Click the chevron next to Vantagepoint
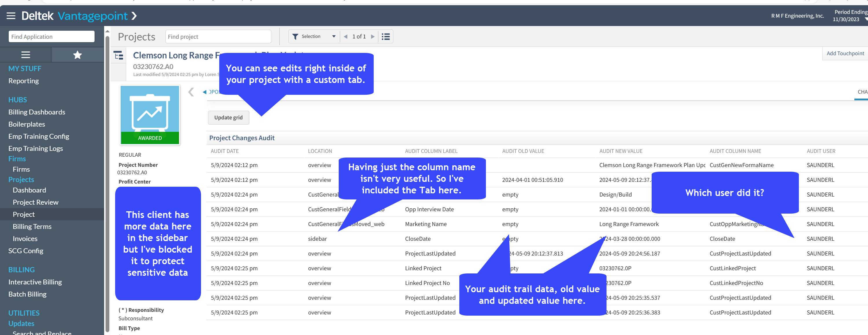 [134, 16]
